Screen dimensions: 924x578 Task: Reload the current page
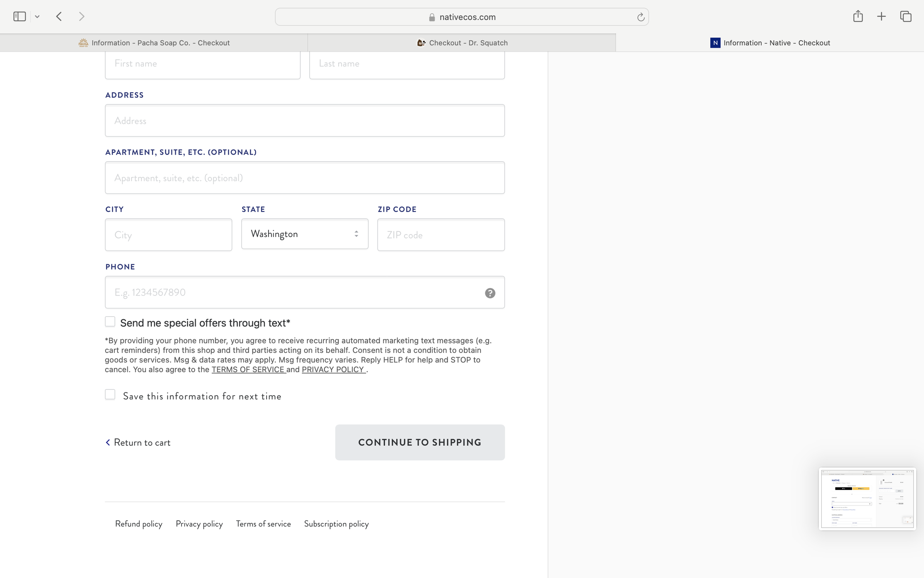coord(640,16)
